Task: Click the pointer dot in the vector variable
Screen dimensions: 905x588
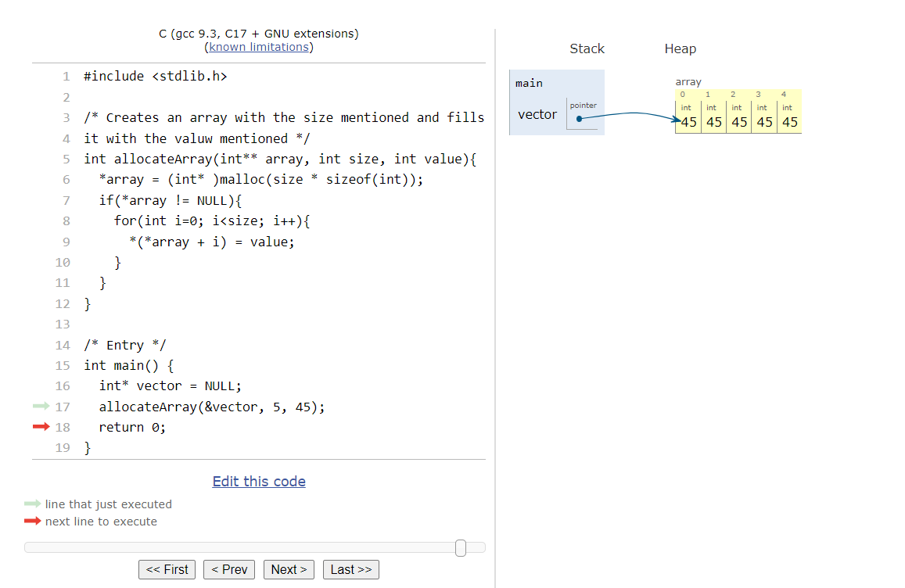Action: tap(579, 119)
